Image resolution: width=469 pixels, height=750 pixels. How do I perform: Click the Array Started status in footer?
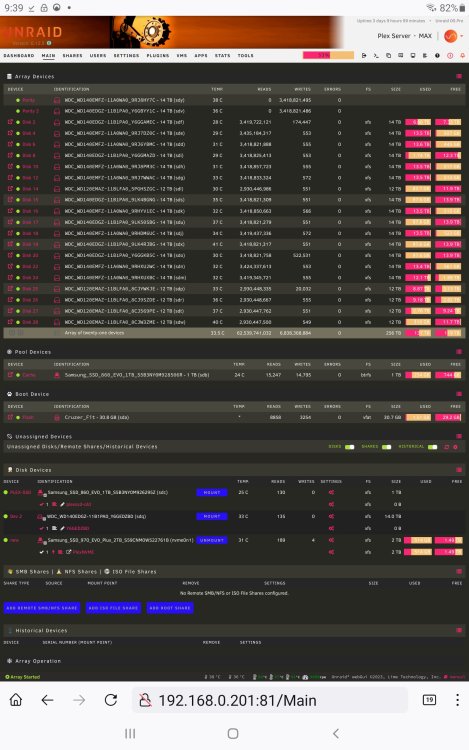pyautogui.click(x=22, y=677)
